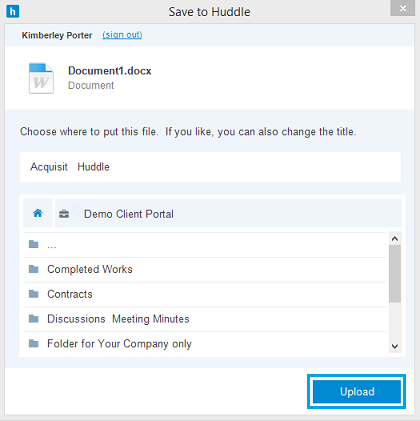Click folder icon beside Discussions Meeting Minutes

[x=34, y=319]
